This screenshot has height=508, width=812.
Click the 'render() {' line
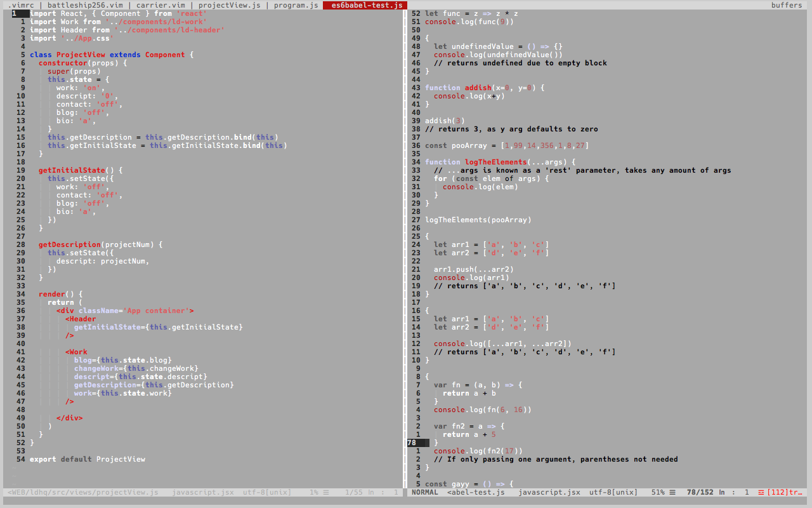61,294
